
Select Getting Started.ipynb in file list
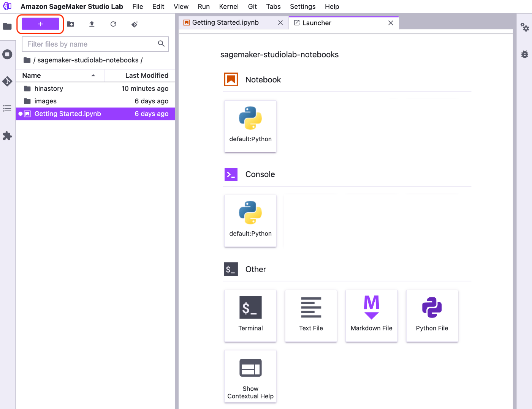pos(95,114)
